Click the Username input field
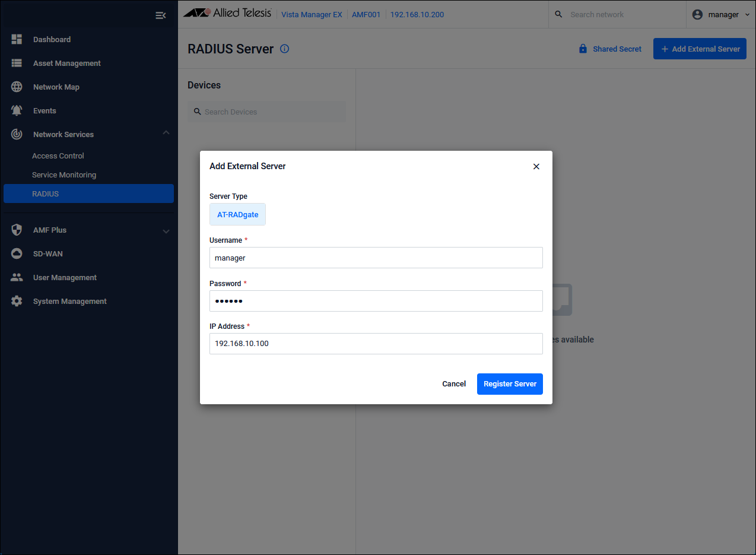The width and height of the screenshot is (756, 555). tap(376, 258)
